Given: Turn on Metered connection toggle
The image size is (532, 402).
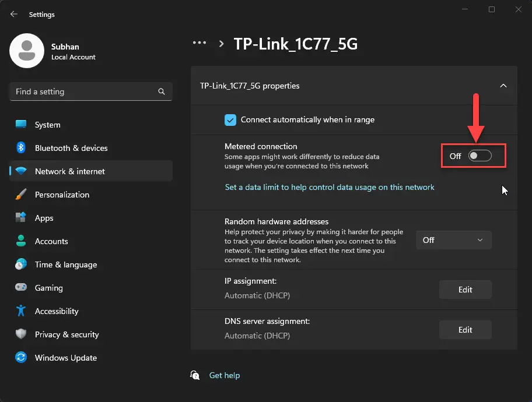Looking at the screenshot, I should [480, 156].
